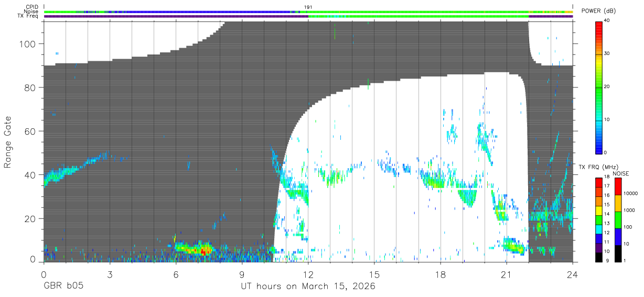
Task: Click the 40 label on the power colorbar
Action: [607, 20]
